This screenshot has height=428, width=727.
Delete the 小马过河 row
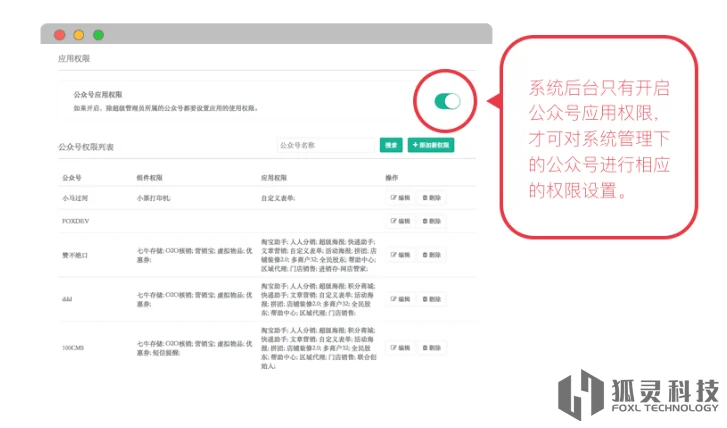[x=431, y=198]
